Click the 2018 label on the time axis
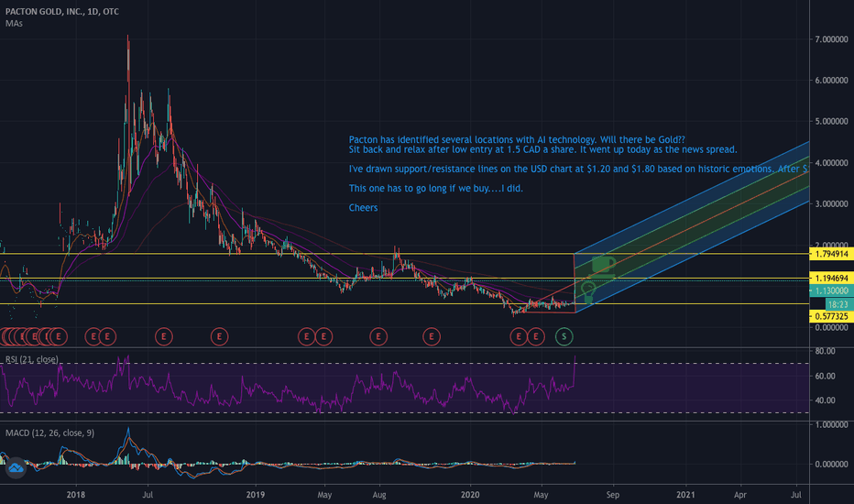 coord(76,495)
